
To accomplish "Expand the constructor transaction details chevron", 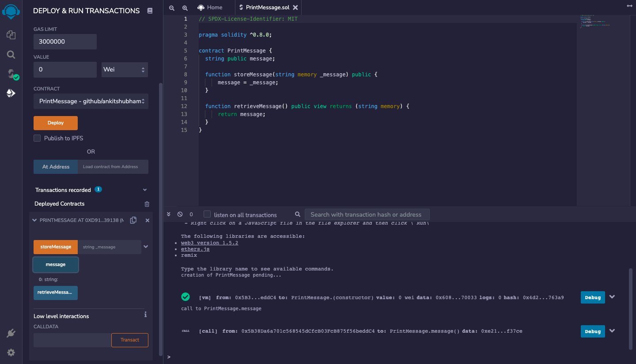I will [x=612, y=297].
